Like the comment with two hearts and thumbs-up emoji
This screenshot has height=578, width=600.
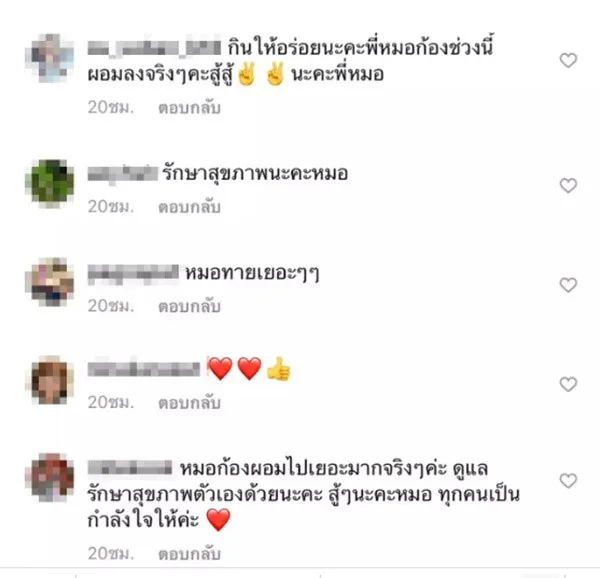coord(568,384)
